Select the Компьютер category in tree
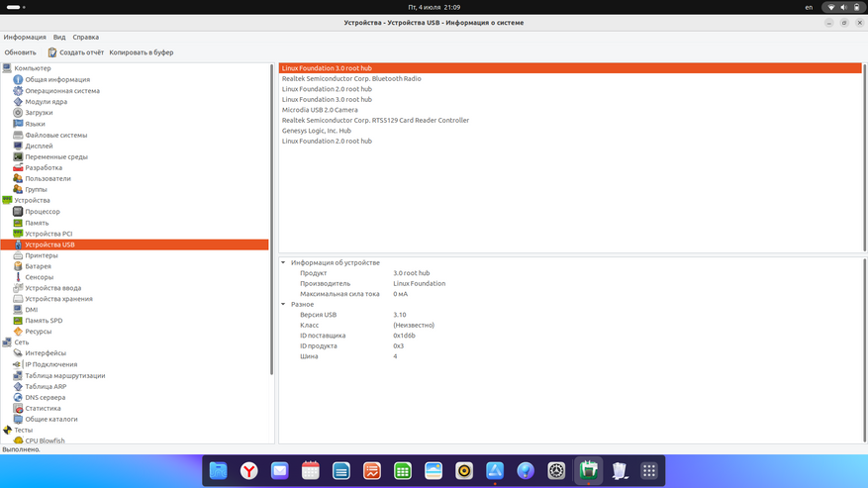The width and height of the screenshot is (868, 488). tap(33, 68)
